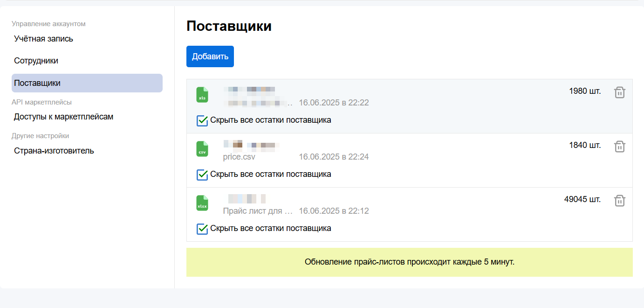This screenshot has width=644, height=308.
Task: Click the price.csv file name
Action: (x=239, y=157)
